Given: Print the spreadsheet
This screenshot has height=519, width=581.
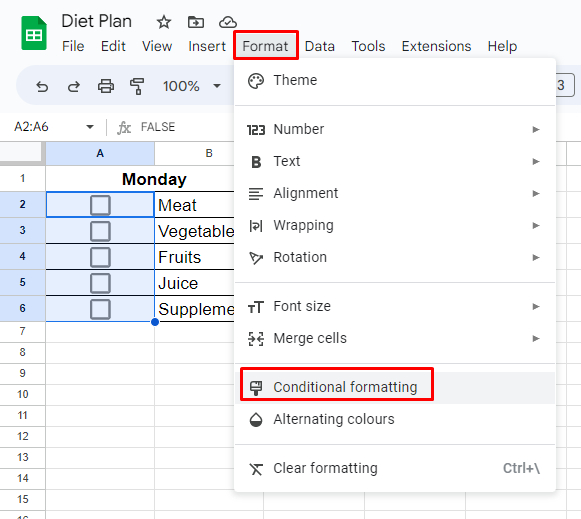Looking at the screenshot, I should point(106,86).
